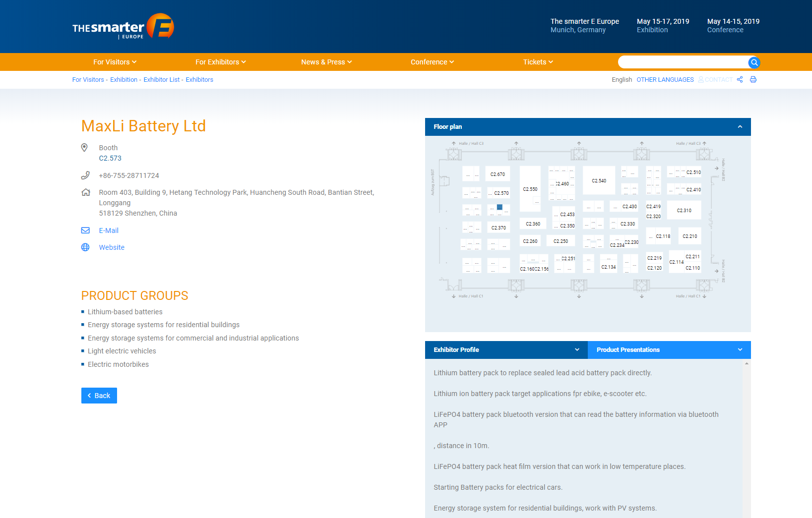Select the Exhibitor Profile tab
The height and width of the screenshot is (518, 812).
coord(506,350)
